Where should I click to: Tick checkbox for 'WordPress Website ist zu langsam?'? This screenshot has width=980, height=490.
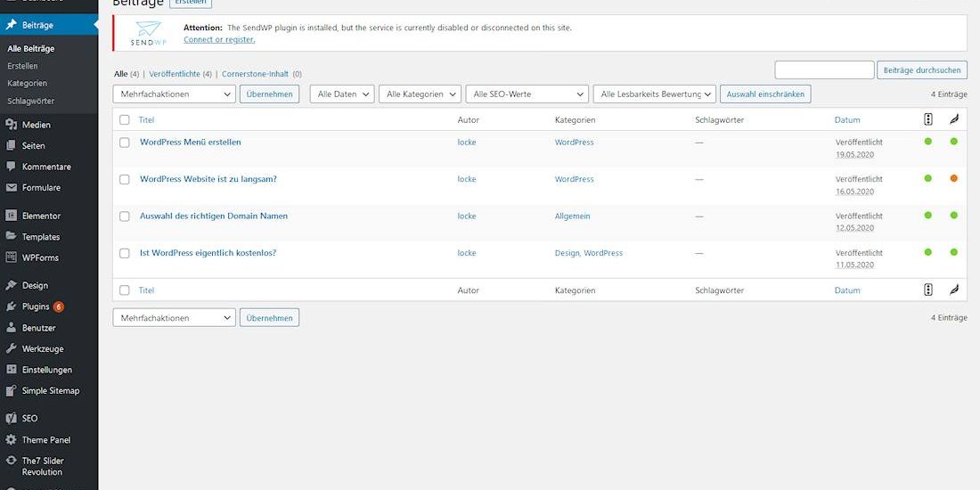point(125,179)
